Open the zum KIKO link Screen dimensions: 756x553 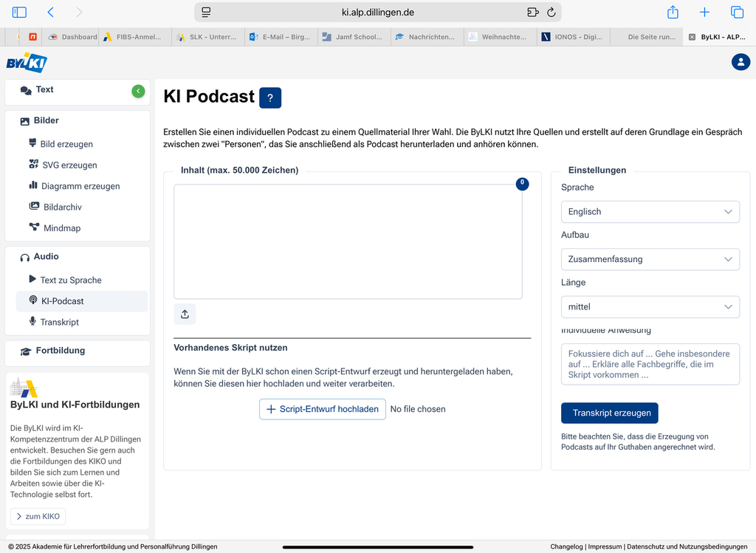pyautogui.click(x=38, y=516)
